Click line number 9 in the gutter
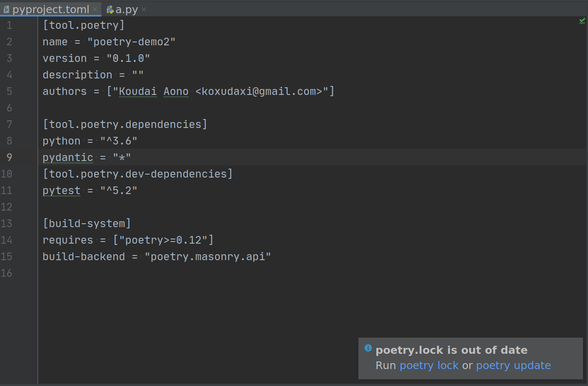 tap(9, 157)
